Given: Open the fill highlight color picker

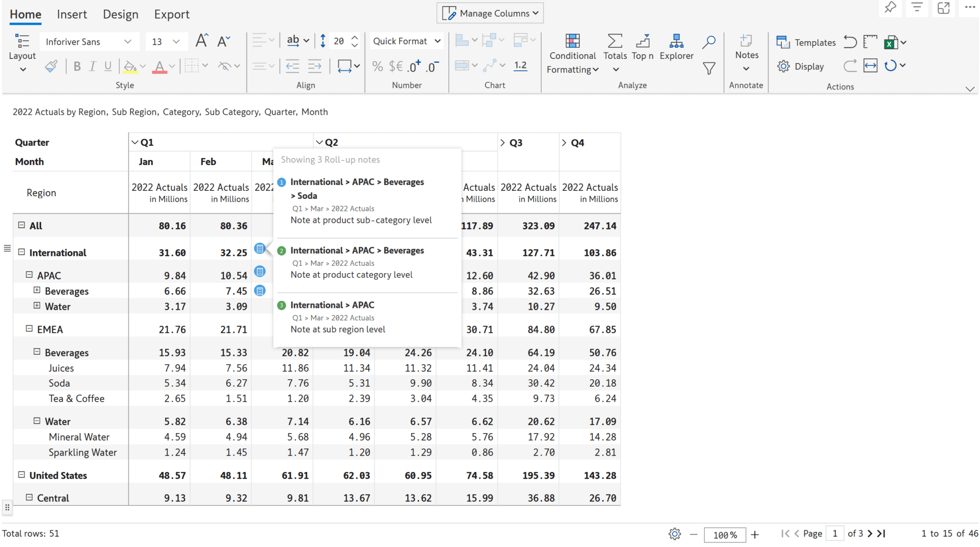Looking at the screenshot, I should [x=134, y=66].
